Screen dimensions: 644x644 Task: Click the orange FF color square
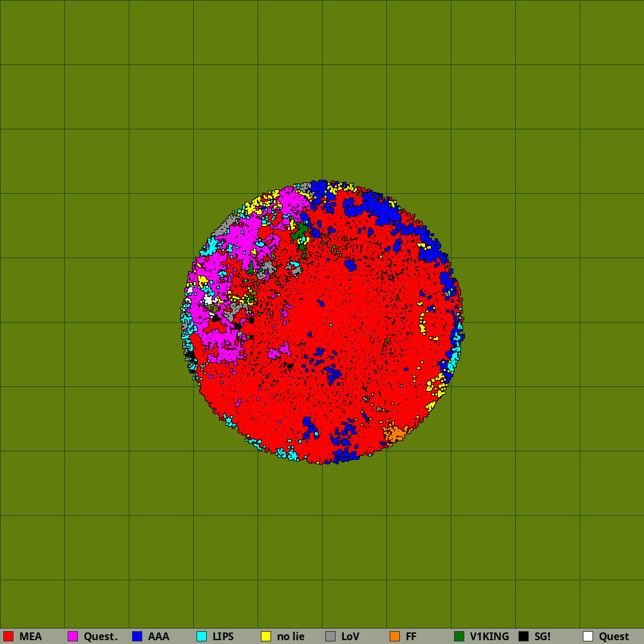click(x=395, y=636)
